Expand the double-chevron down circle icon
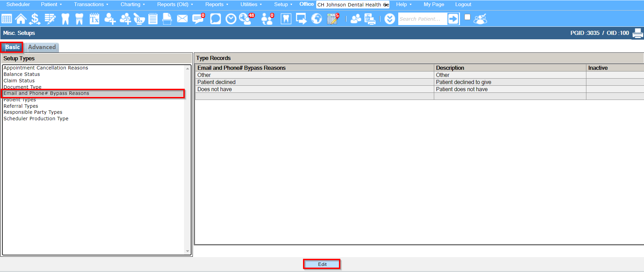Screen dimensions: 644x272 390,19
